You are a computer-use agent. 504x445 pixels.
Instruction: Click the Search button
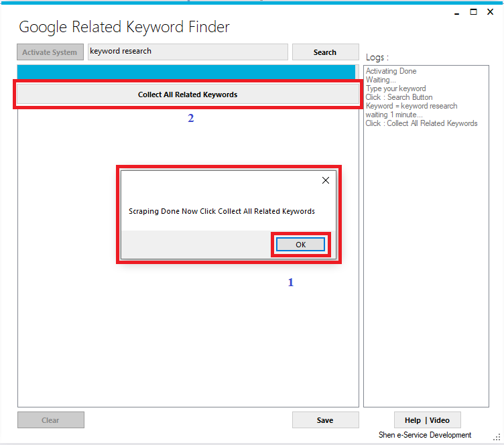(325, 52)
